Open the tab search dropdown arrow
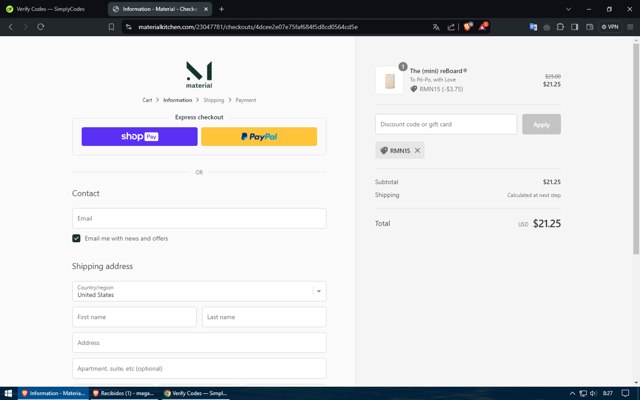640x400 pixels. 568,9
